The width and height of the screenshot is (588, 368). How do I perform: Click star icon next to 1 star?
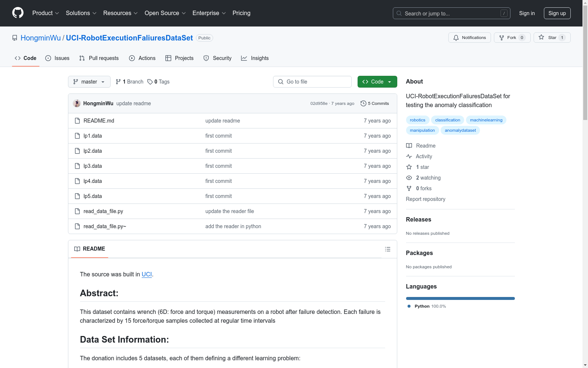click(x=409, y=167)
